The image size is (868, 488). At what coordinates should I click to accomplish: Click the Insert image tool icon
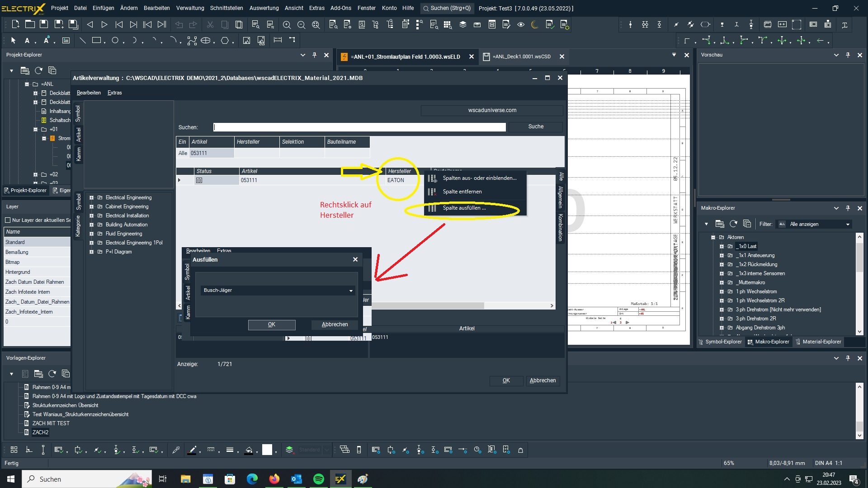click(246, 40)
